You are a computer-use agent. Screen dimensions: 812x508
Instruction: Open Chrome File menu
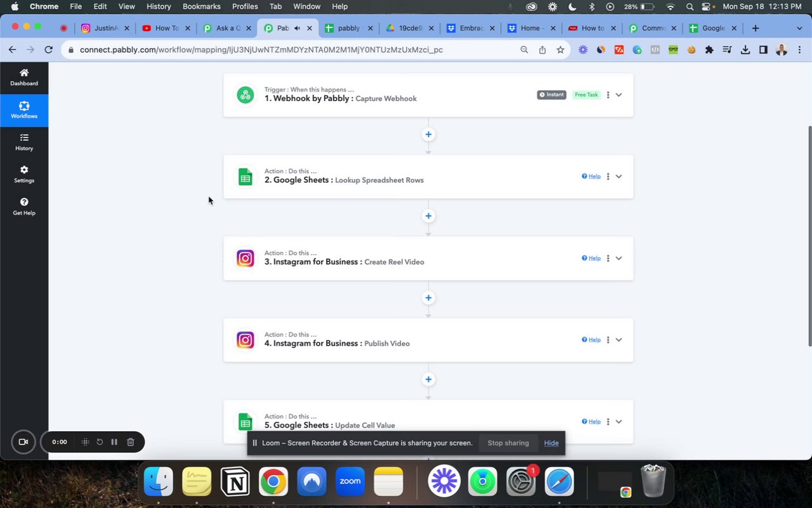(x=76, y=6)
